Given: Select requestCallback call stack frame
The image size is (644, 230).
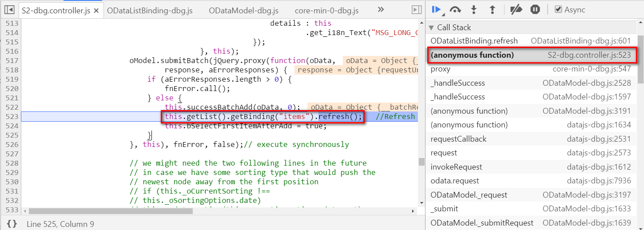Looking at the screenshot, I should tap(531, 139).
